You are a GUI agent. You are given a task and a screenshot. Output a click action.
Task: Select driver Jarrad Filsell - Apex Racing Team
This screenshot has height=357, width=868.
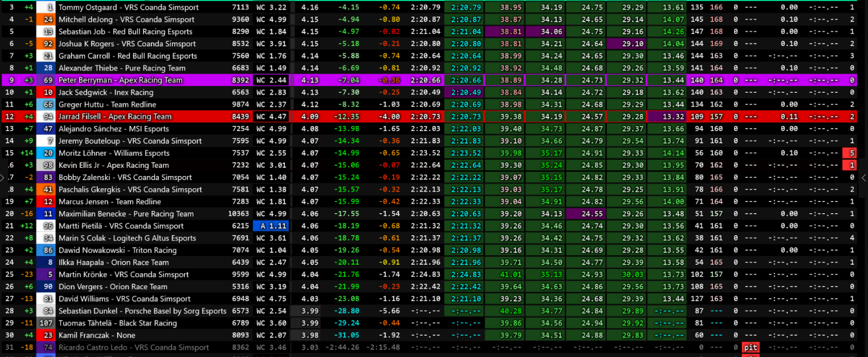click(115, 117)
